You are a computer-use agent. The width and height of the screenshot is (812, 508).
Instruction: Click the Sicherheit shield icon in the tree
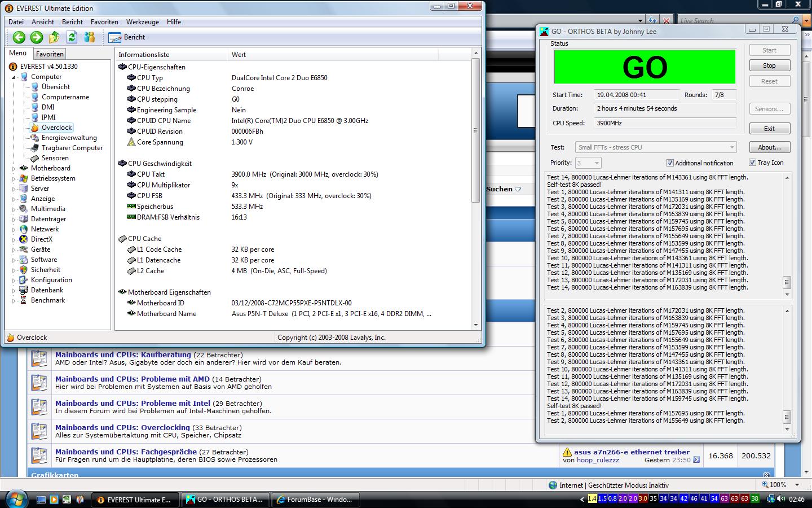[24, 270]
